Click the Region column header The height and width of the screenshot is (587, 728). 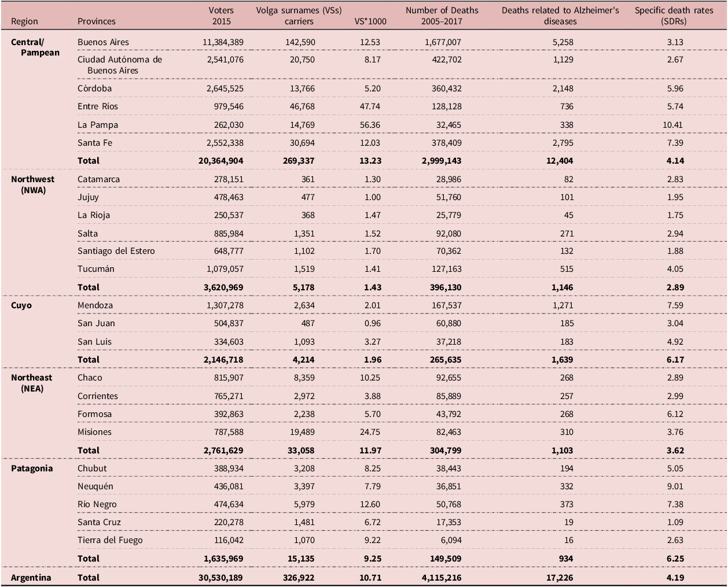pos(24,21)
